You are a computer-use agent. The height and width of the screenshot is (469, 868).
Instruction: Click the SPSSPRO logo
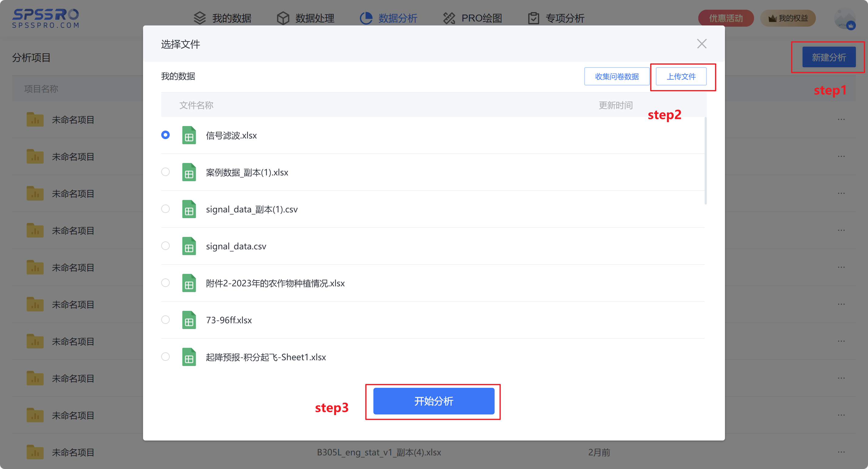45,18
